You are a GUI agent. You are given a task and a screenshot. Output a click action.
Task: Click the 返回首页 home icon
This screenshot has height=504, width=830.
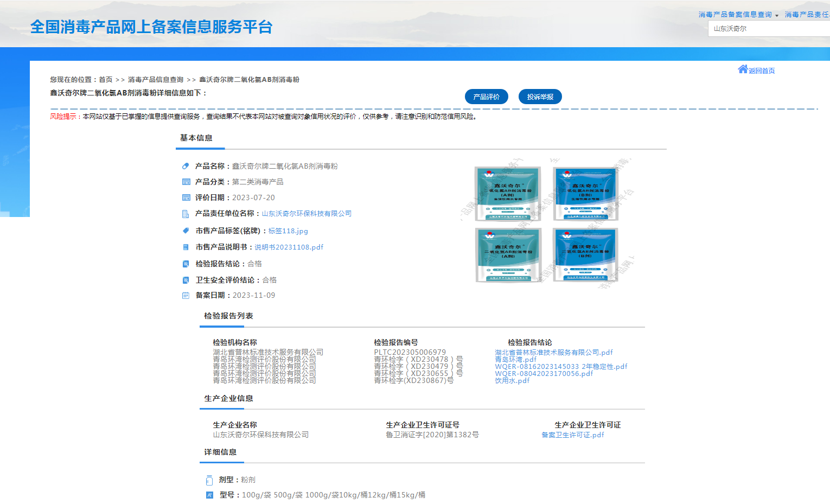(743, 68)
